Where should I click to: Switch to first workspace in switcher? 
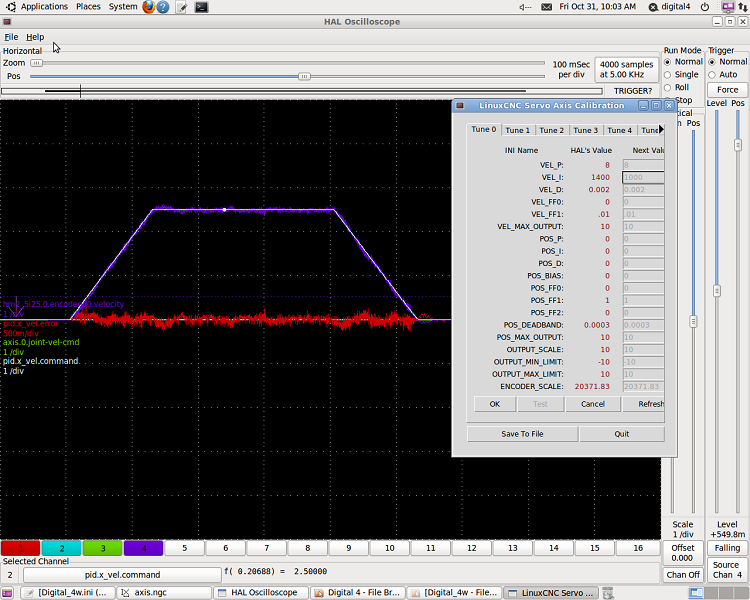696,593
